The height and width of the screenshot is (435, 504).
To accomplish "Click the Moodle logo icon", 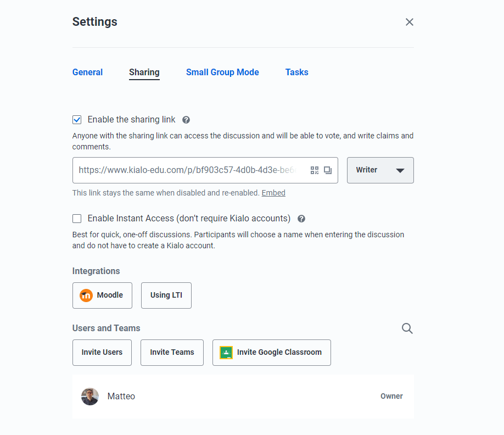I will click(x=86, y=295).
